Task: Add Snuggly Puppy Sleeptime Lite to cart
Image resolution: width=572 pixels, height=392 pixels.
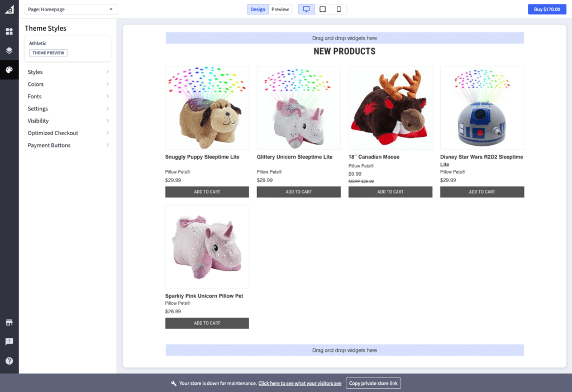Action: tap(207, 192)
